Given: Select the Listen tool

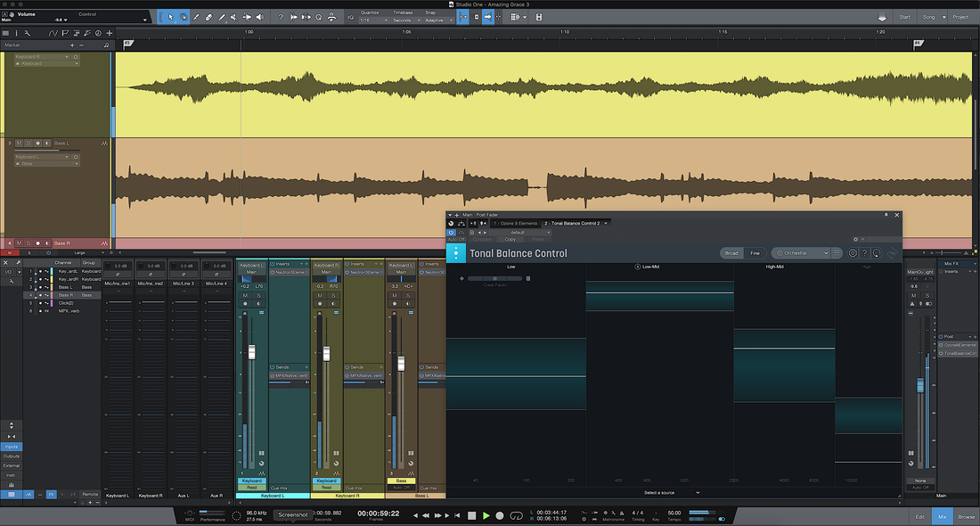Looking at the screenshot, I should point(258,17).
